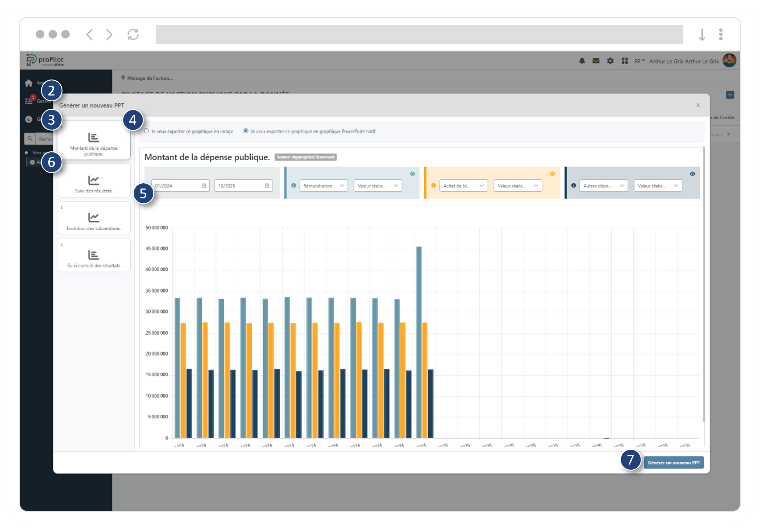Click the dialog vertical scrollbar
This screenshot has height=532, width=760.
[704, 285]
